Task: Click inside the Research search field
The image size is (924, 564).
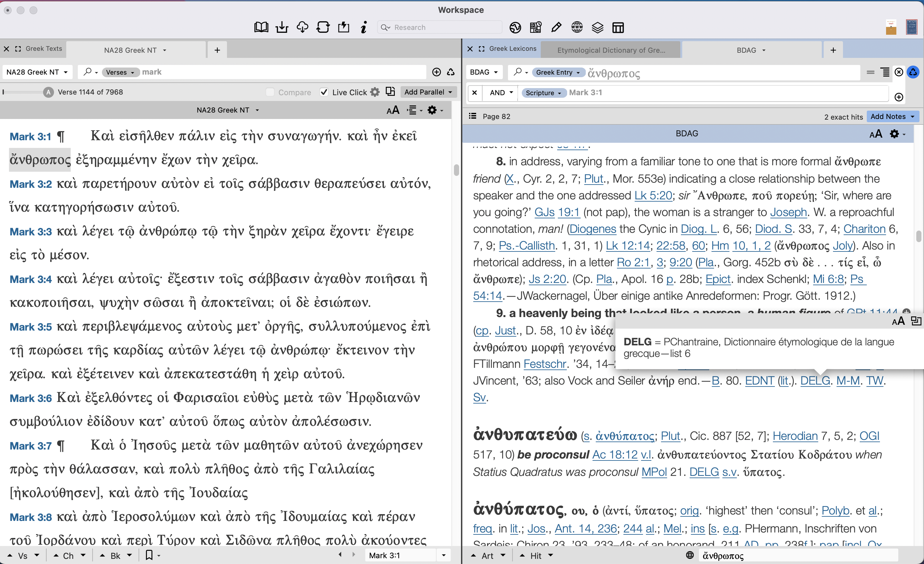Action: coord(439,27)
